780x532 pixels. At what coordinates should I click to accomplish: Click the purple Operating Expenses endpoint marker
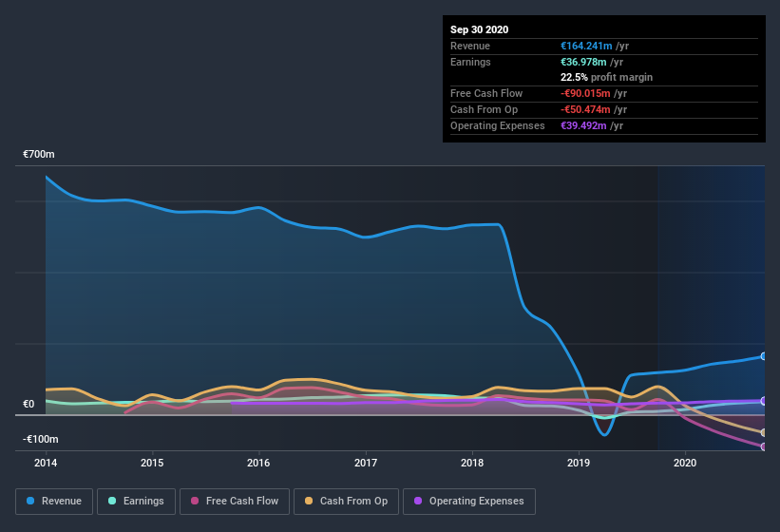[x=764, y=401]
